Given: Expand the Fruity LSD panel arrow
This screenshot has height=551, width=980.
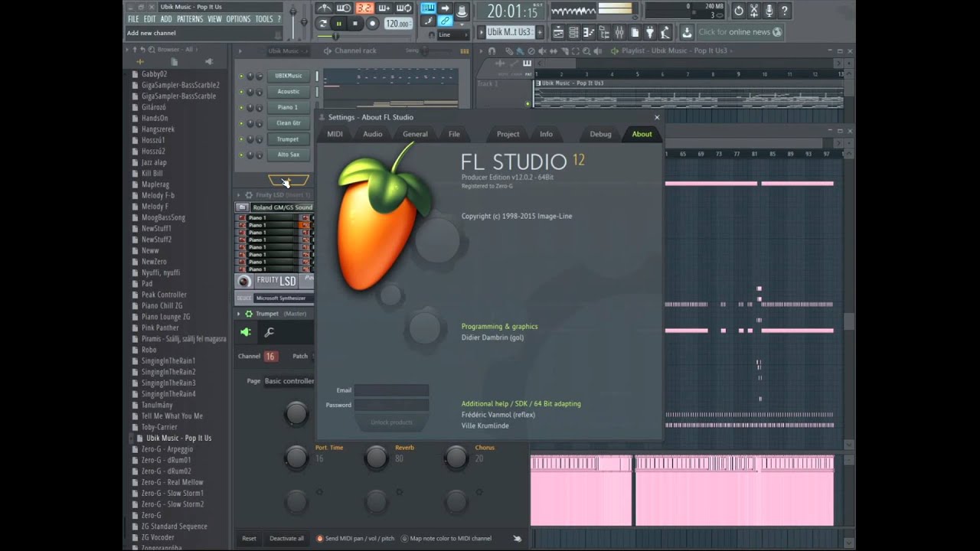Looking at the screenshot, I should (239, 195).
